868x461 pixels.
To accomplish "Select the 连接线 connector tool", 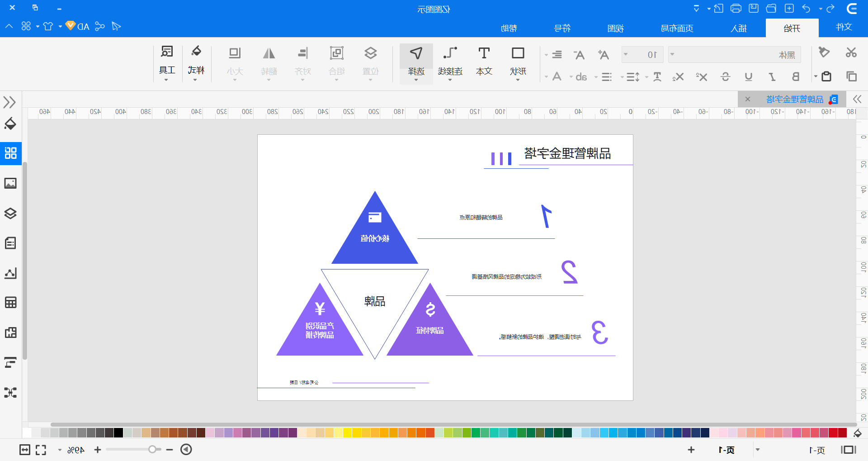I will (x=450, y=62).
